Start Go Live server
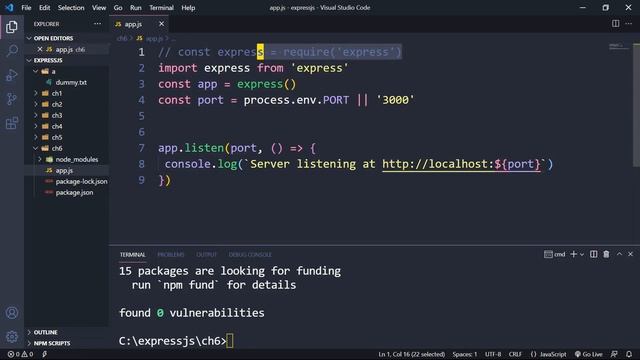 click(588, 354)
